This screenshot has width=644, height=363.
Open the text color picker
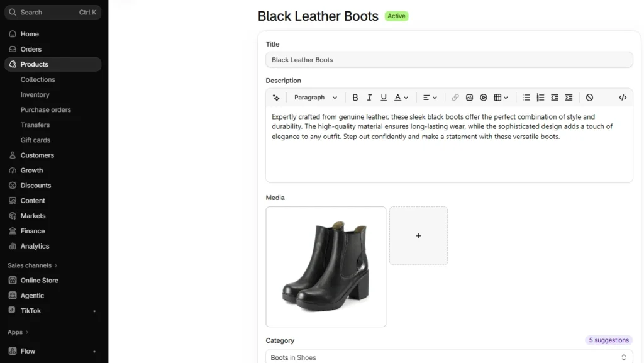pyautogui.click(x=401, y=98)
